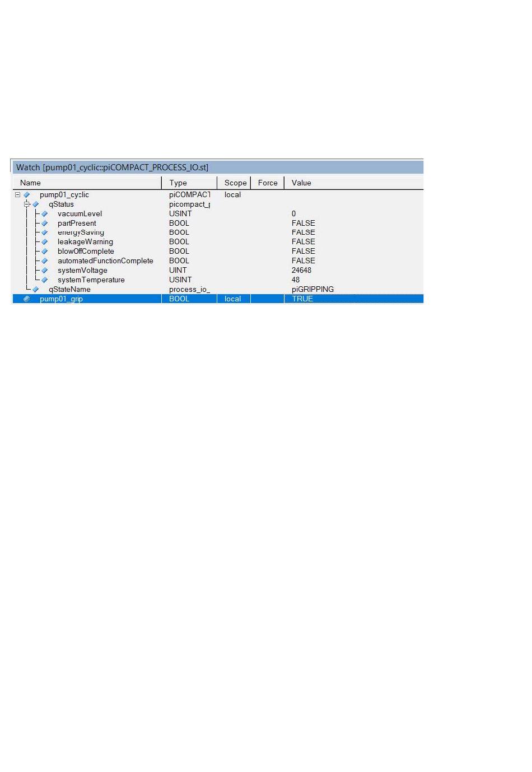Click the BOOL type of pump01_grip

pyautogui.click(x=179, y=299)
